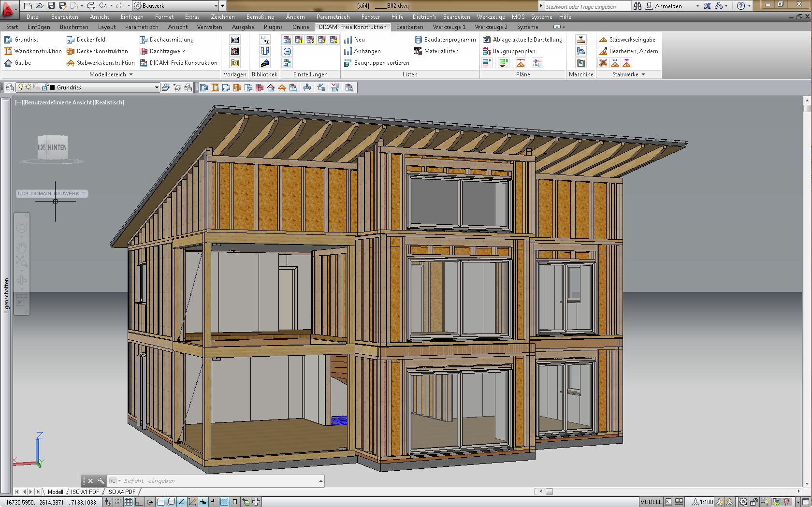Screen dimensions: 812x507
Task: Open the Baudatenprogramm tool
Action: point(445,40)
